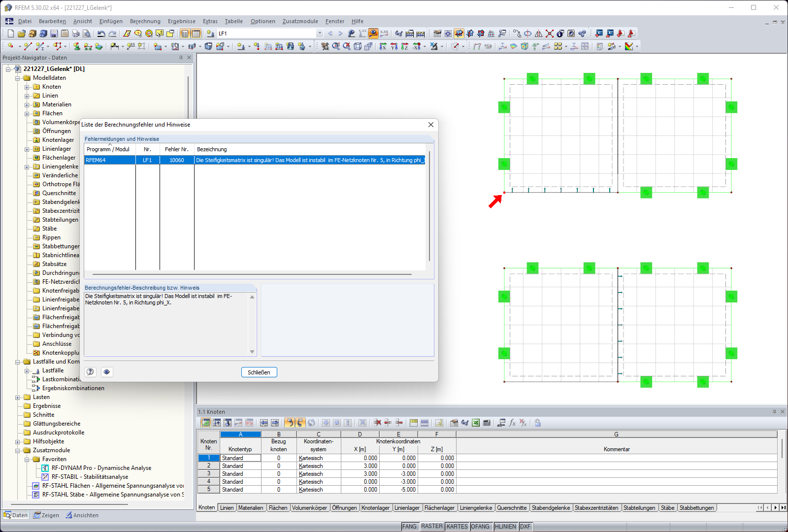Toggle the table display icon
The width and height of the screenshot is (788, 532).
(x=196, y=33)
